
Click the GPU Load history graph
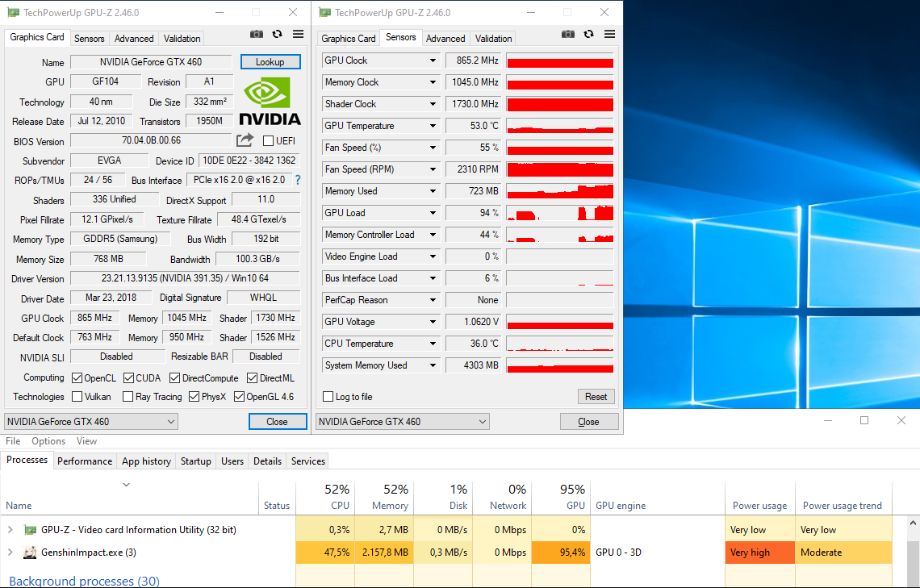(x=560, y=213)
